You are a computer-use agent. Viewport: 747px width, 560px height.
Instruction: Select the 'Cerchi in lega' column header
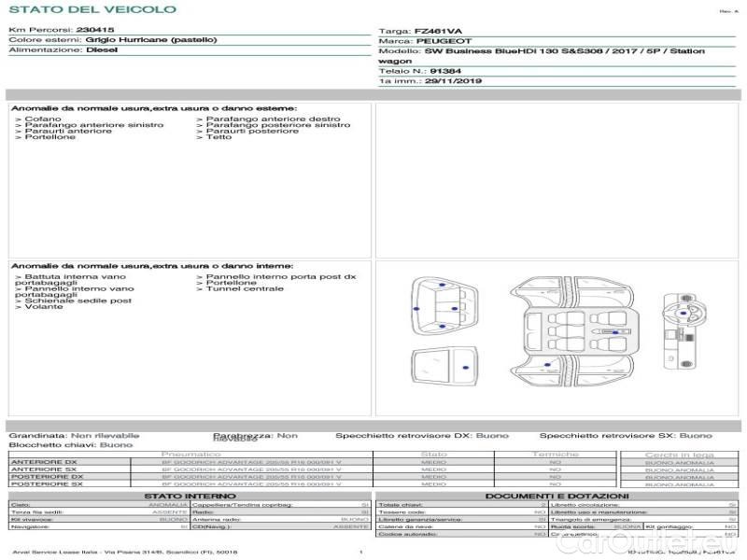(680, 455)
